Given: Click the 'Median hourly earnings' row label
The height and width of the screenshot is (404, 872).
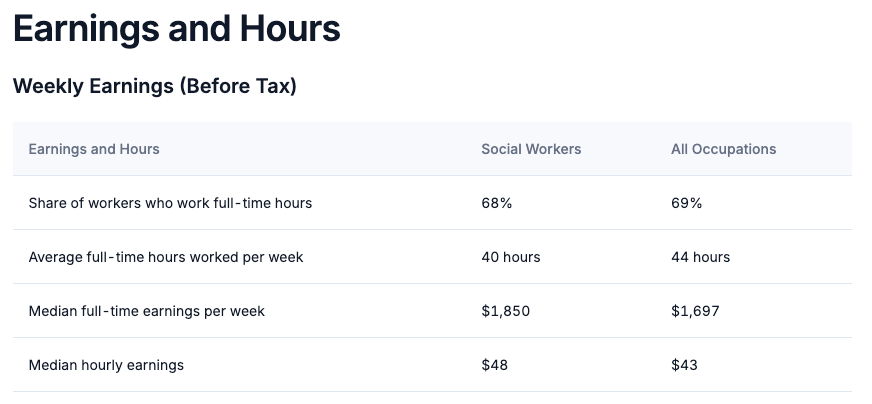Looking at the screenshot, I should (x=106, y=365).
